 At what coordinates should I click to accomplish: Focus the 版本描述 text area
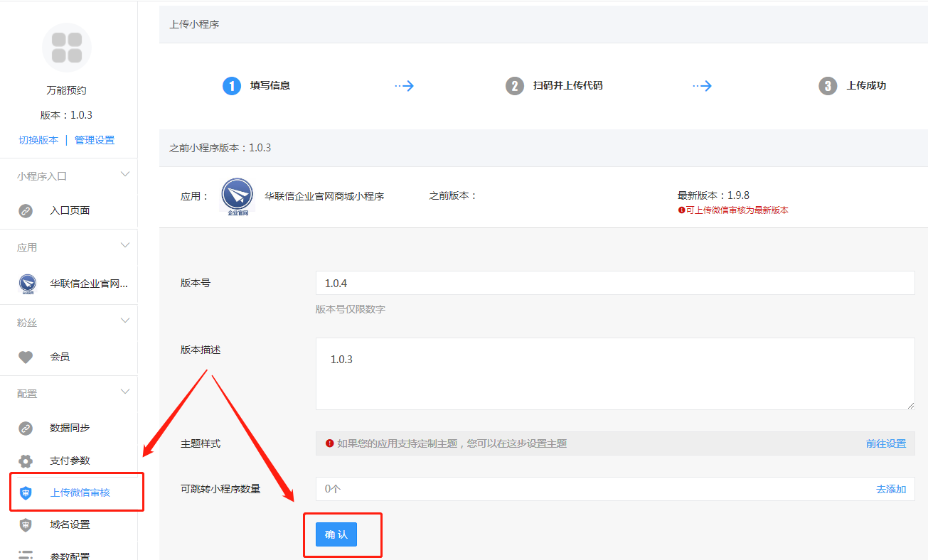click(615, 374)
